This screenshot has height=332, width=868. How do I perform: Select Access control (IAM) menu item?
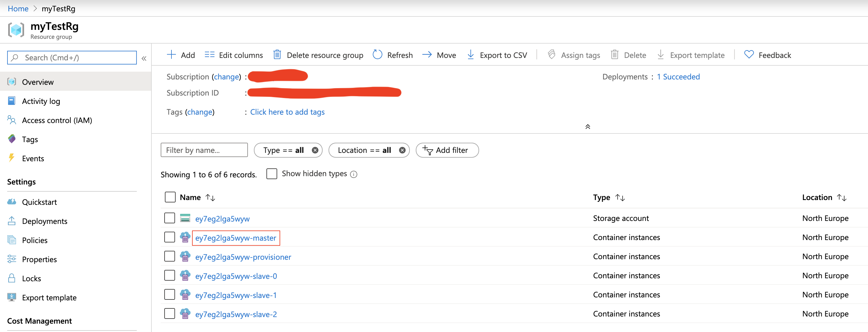click(x=57, y=120)
